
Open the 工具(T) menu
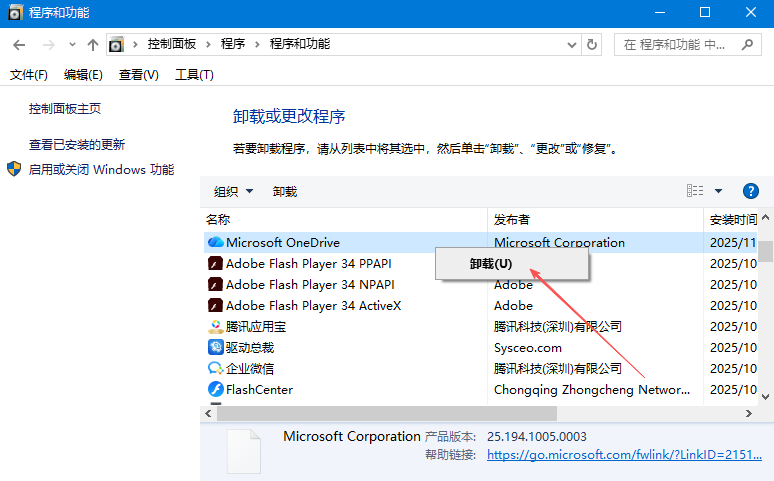coord(194,75)
